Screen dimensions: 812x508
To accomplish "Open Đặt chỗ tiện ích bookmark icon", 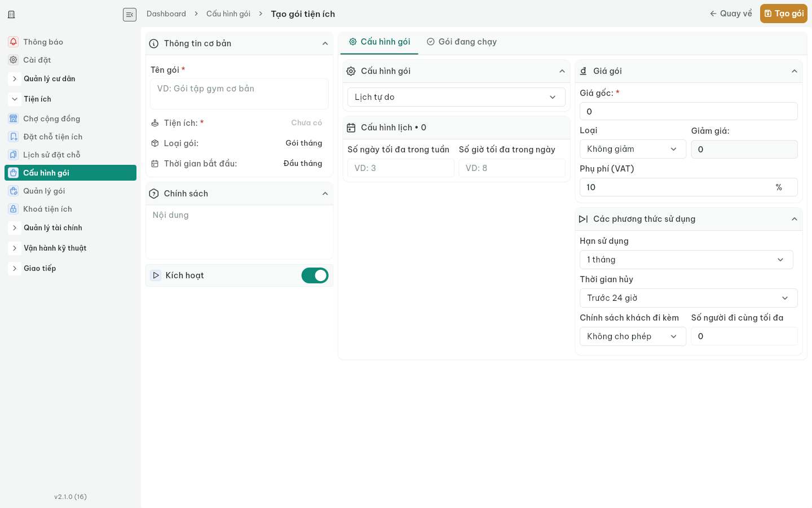I will point(14,137).
